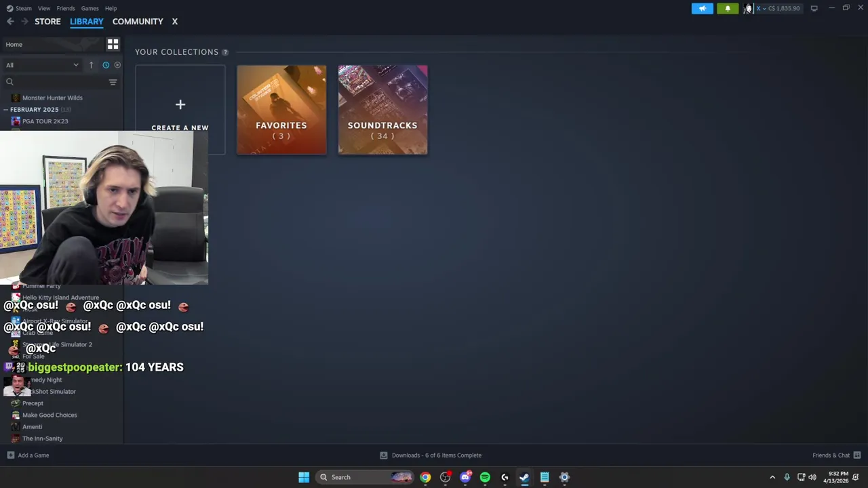Click the back navigation arrow

(10, 22)
